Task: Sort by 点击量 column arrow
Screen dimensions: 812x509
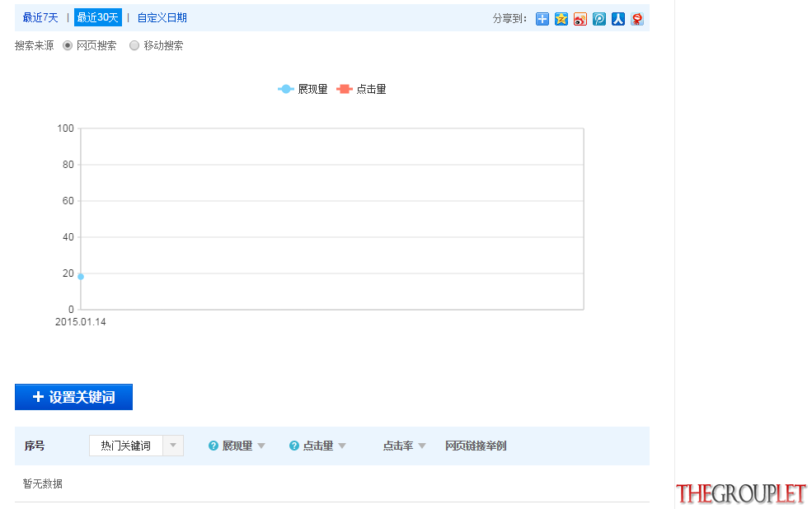Action: (342, 446)
